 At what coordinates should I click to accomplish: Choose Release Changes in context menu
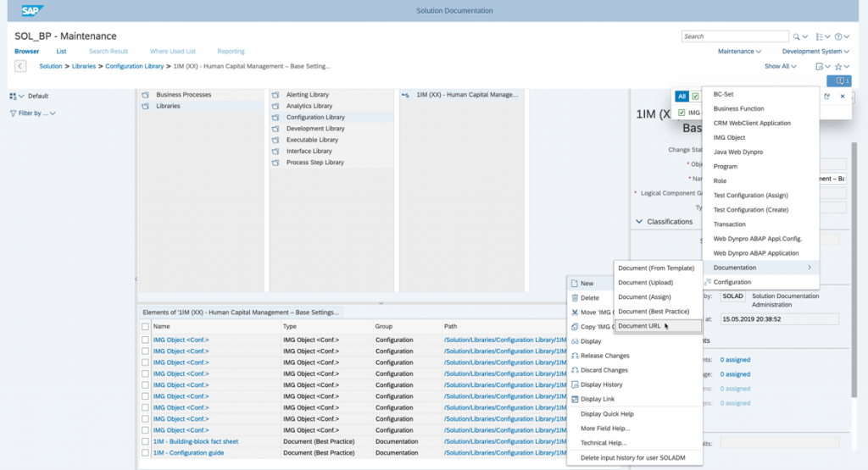604,356
